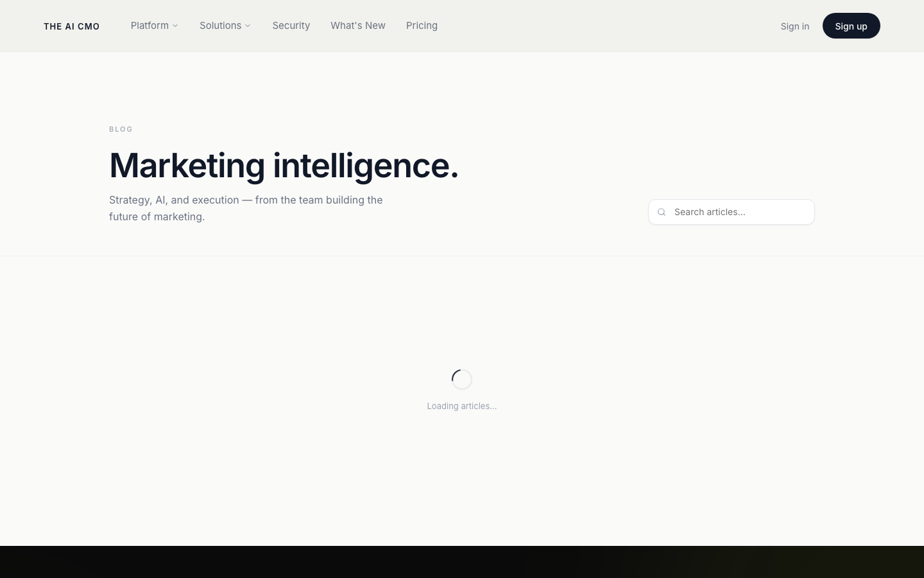The height and width of the screenshot is (578, 924).
Task: Focus the Search articles input field
Action: 732,212
